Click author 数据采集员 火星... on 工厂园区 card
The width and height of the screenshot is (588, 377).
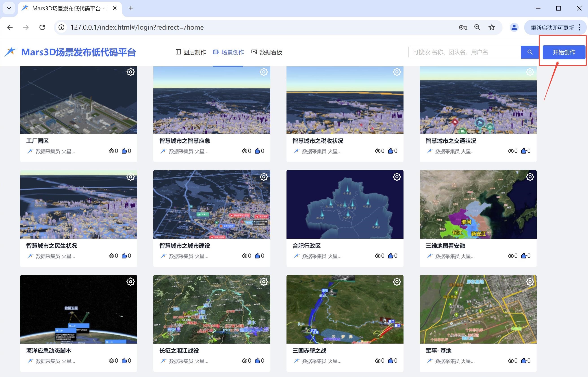(x=55, y=151)
